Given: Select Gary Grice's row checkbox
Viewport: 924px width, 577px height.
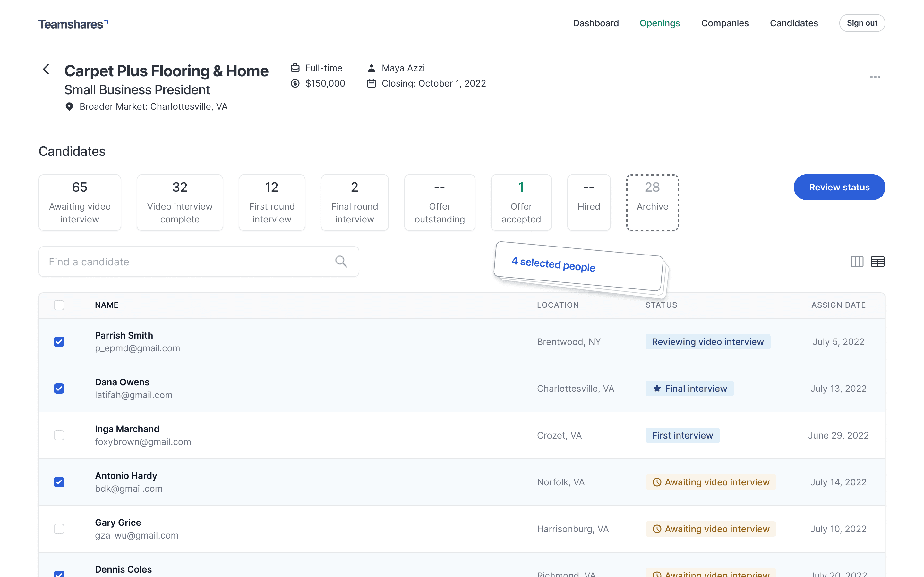Looking at the screenshot, I should coord(59,529).
